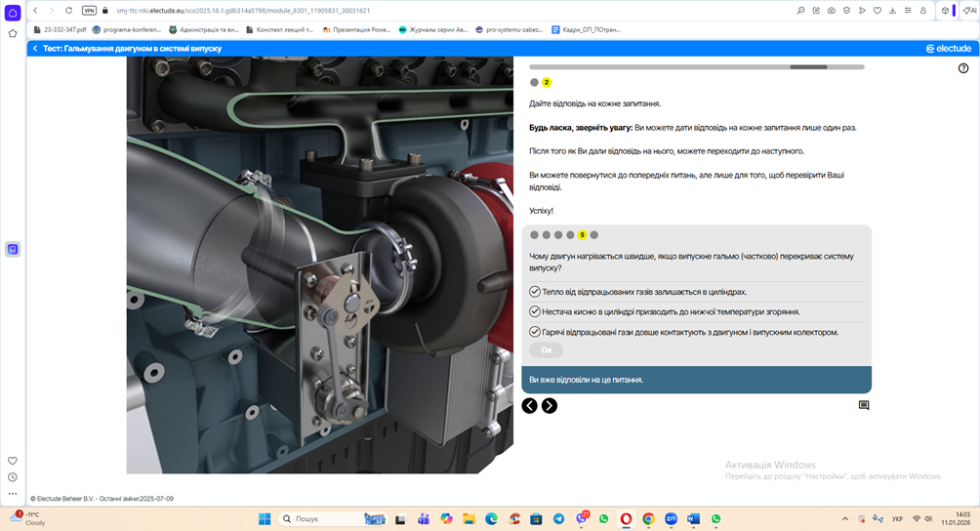Open the three-dots sidebar menu

[13, 494]
